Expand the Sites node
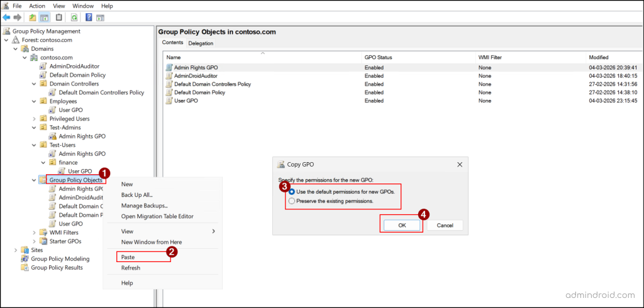The width and height of the screenshot is (644, 308). point(16,250)
